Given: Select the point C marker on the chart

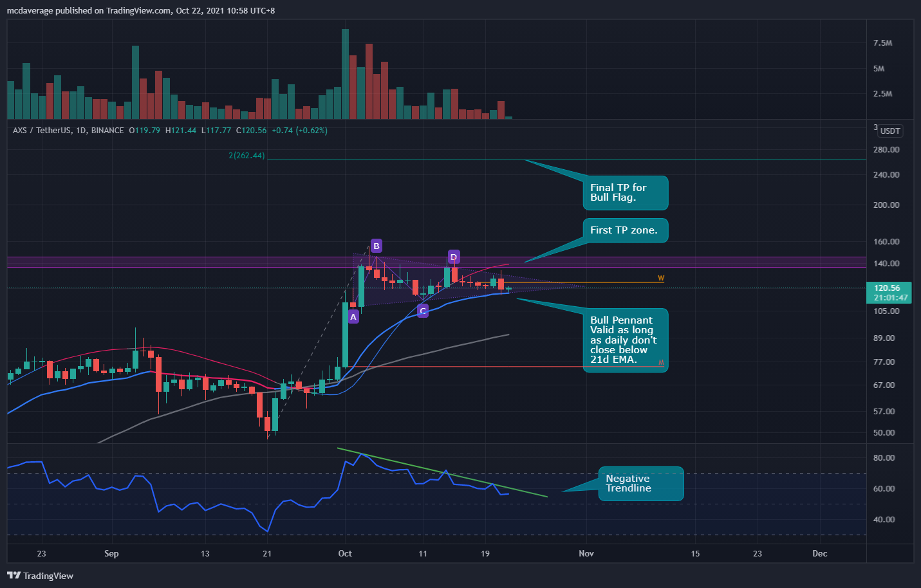Looking at the screenshot, I should click(x=423, y=311).
